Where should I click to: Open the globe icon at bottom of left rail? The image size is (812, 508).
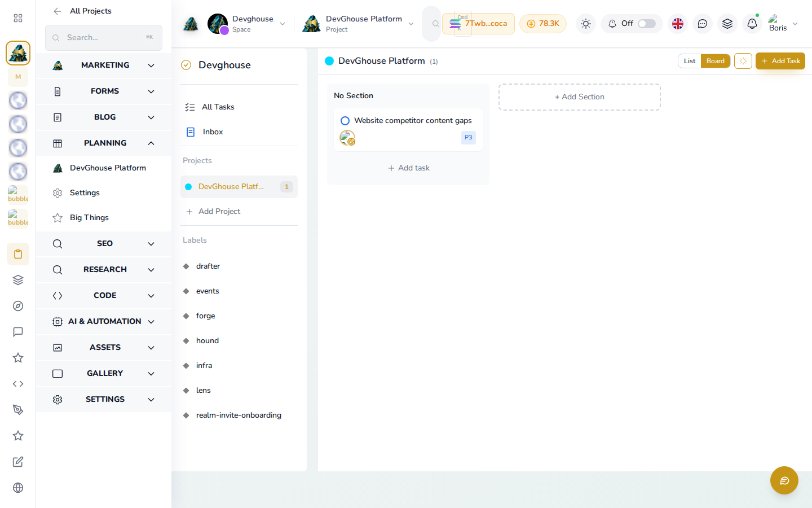coord(18,488)
